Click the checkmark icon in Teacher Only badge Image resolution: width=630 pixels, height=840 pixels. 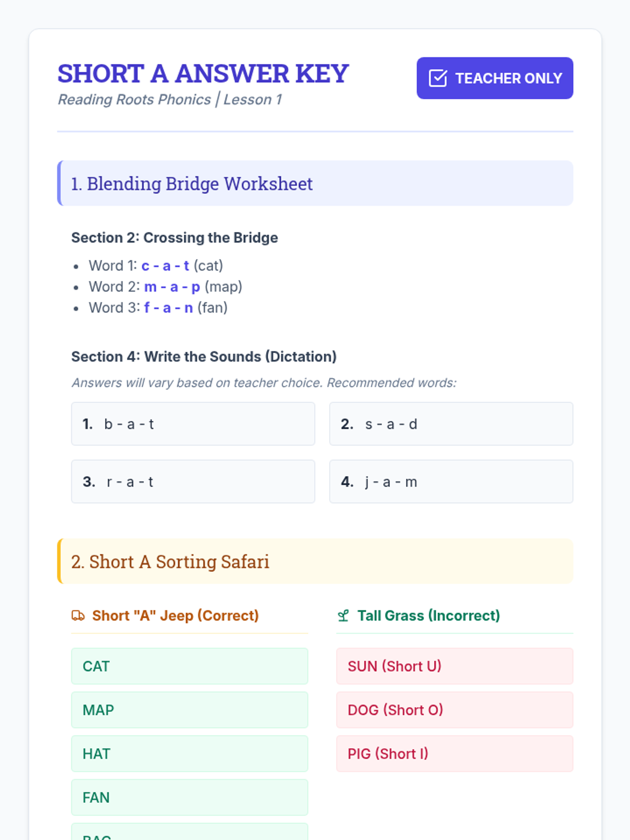(438, 78)
